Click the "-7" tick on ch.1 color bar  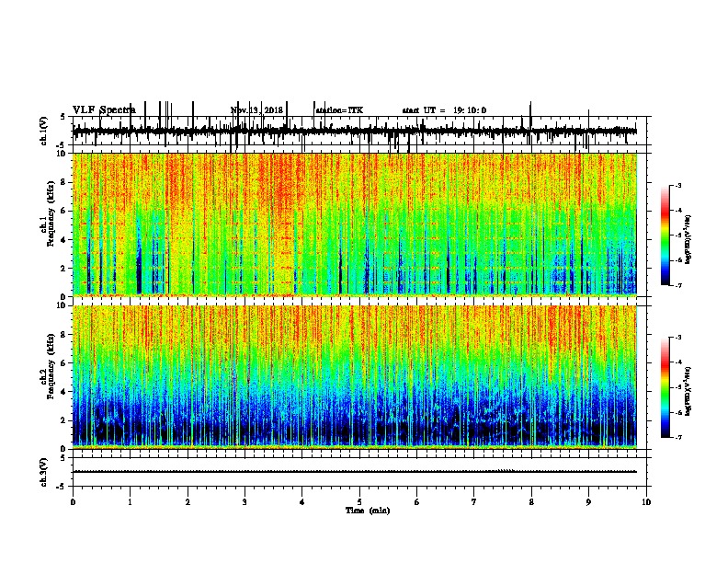678,285
